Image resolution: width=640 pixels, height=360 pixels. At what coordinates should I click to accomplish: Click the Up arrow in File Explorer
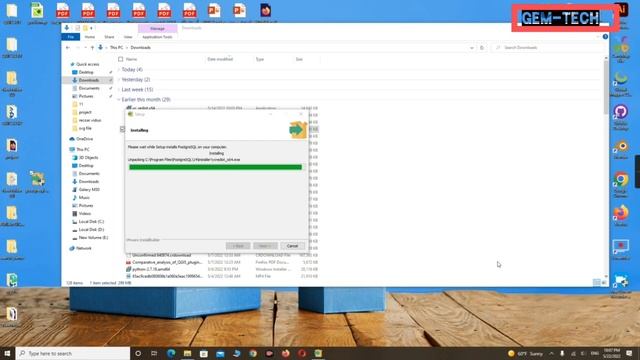[x=92, y=48]
